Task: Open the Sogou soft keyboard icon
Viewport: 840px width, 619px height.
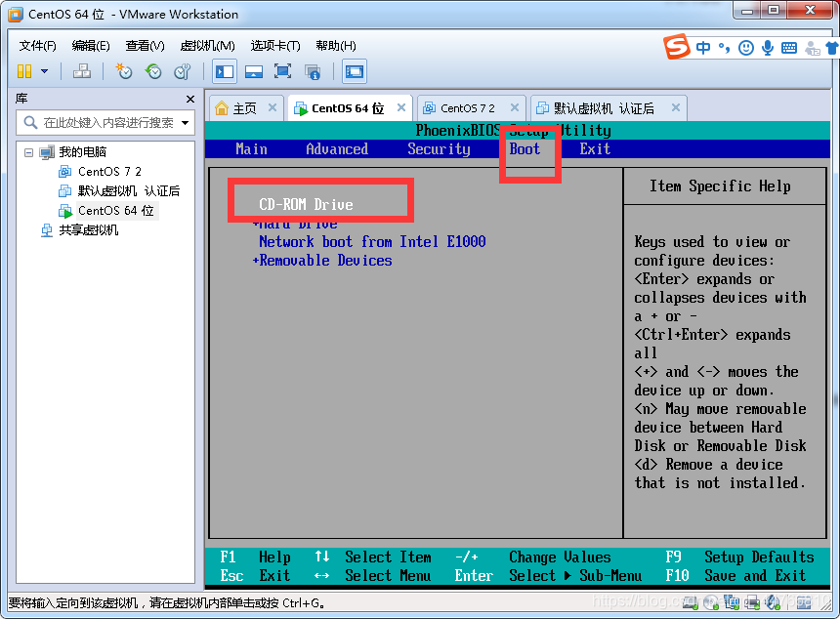Action: [x=789, y=48]
